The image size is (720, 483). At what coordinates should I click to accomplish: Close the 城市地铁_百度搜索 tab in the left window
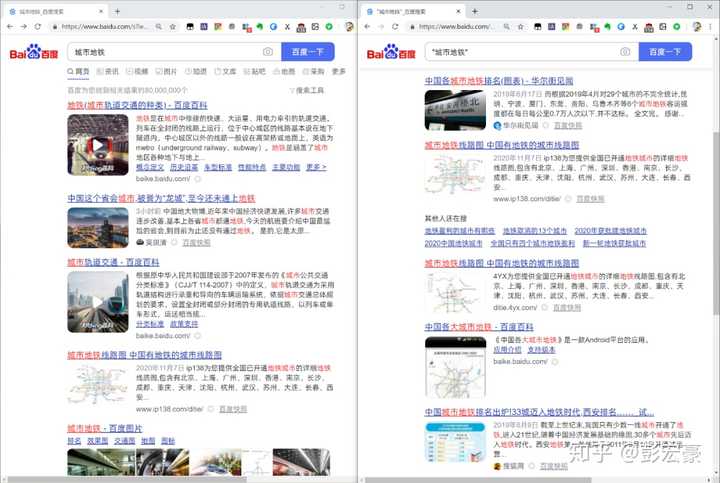click(101, 11)
